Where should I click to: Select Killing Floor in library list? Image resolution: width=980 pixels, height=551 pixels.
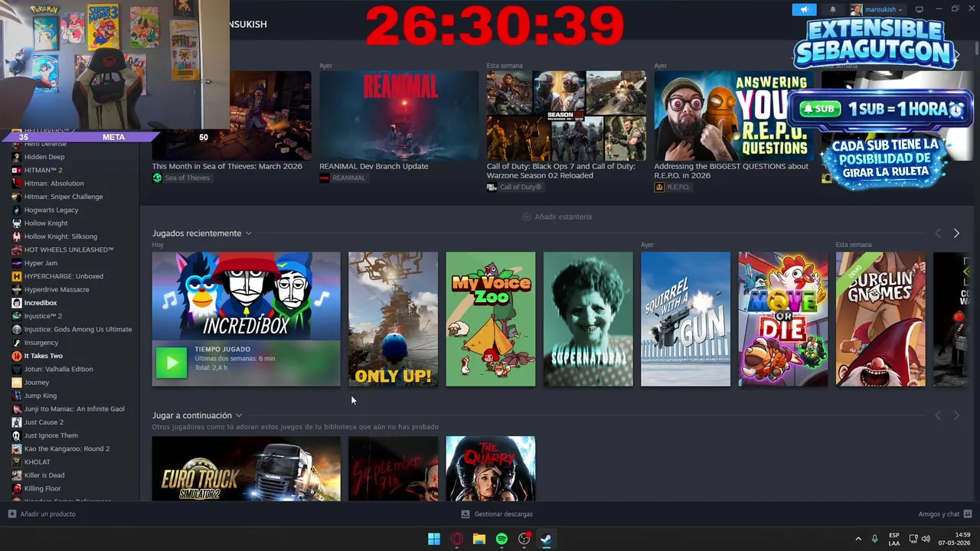(x=42, y=488)
